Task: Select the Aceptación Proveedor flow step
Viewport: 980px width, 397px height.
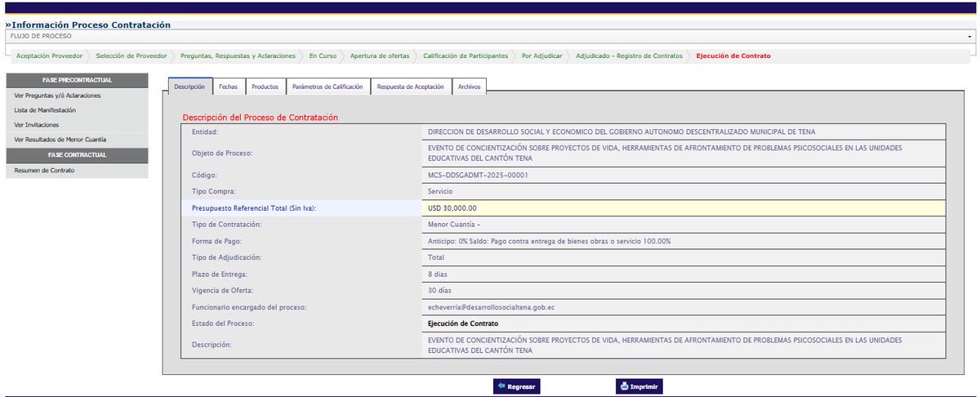Action: pos(49,56)
